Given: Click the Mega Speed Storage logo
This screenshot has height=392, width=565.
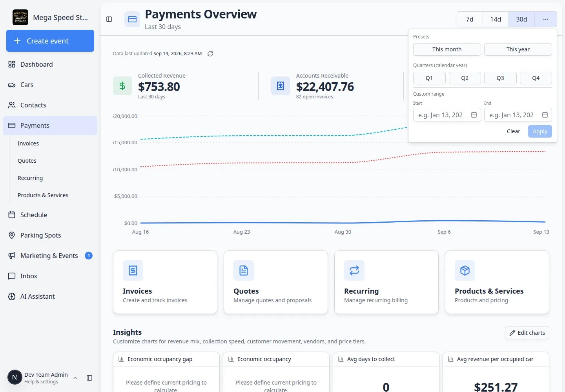Looking at the screenshot, I should (x=20, y=17).
